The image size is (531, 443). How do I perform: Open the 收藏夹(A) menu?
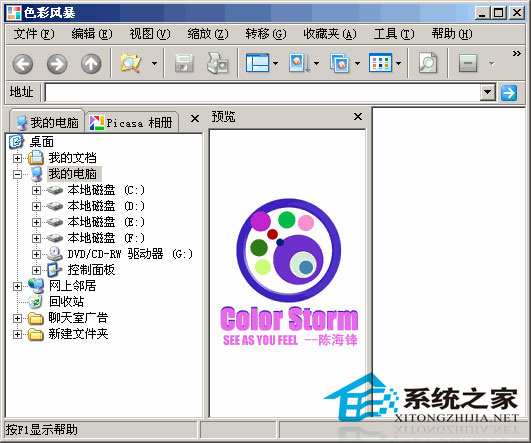click(330, 34)
